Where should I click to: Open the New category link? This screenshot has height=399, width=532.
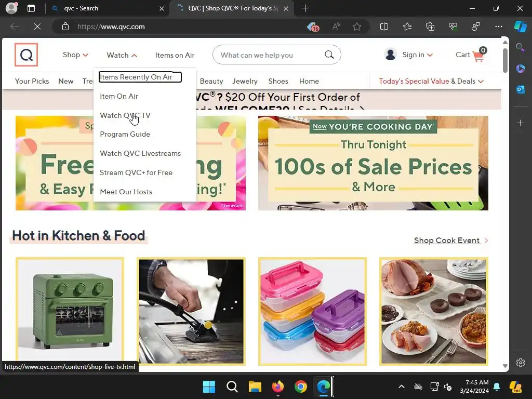[66, 81]
